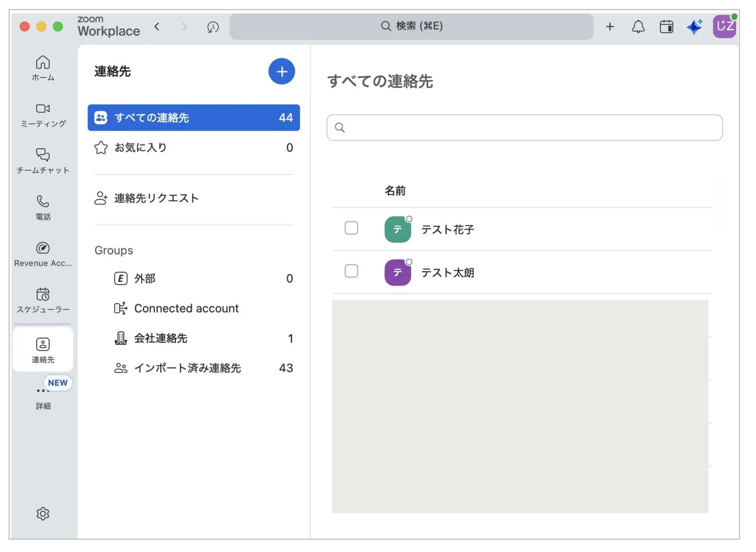Image resolution: width=756 pixels, height=552 pixels.
Task: Click the 名前 column header
Action: click(395, 191)
